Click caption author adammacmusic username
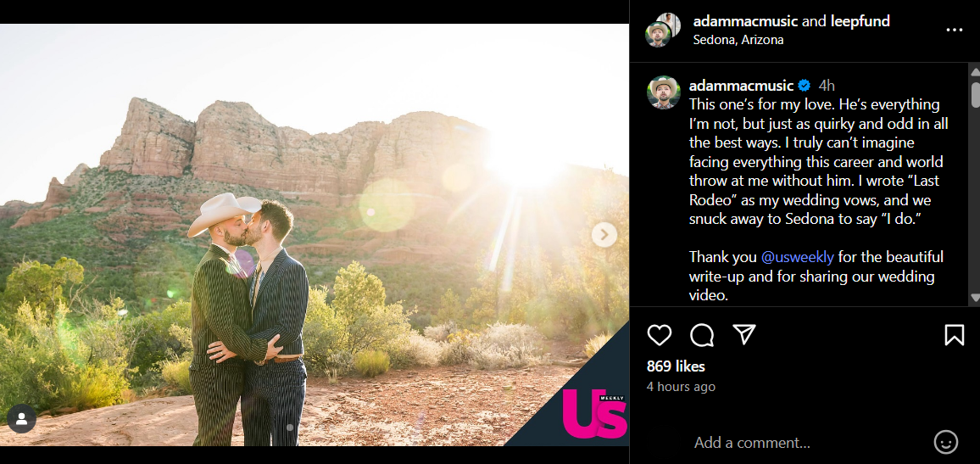980x464 pixels. tap(741, 86)
